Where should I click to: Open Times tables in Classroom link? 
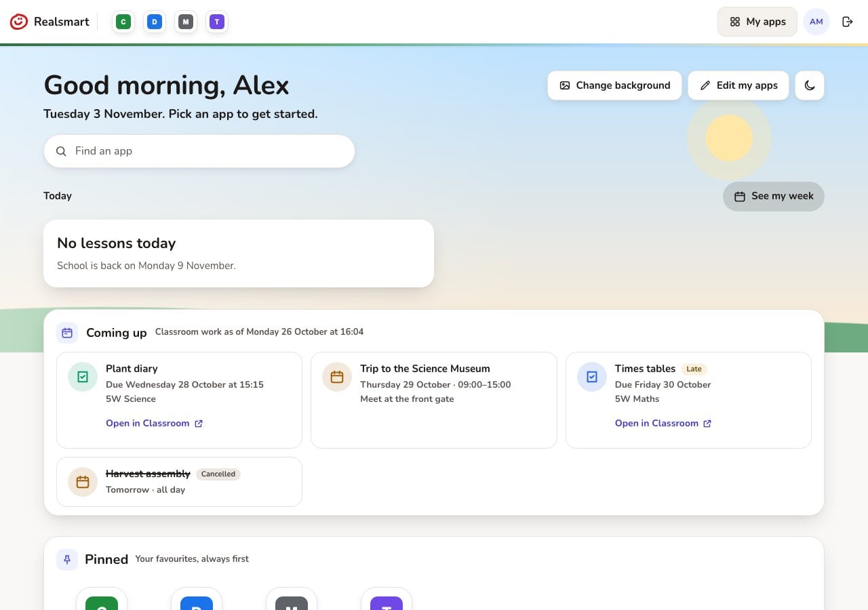pyautogui.click(x=663, y=423)
